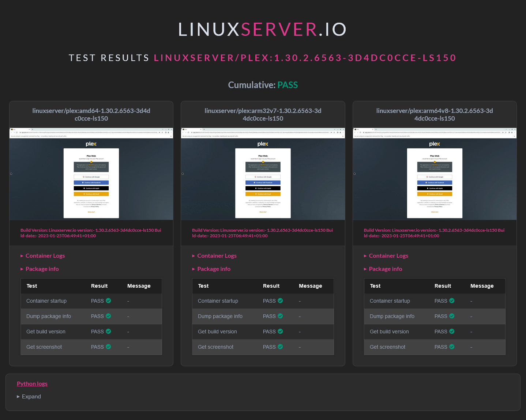
Task: Expand Container Logs in the arm64v8 card
Action: pyautogui.click(x=386, y=256)
